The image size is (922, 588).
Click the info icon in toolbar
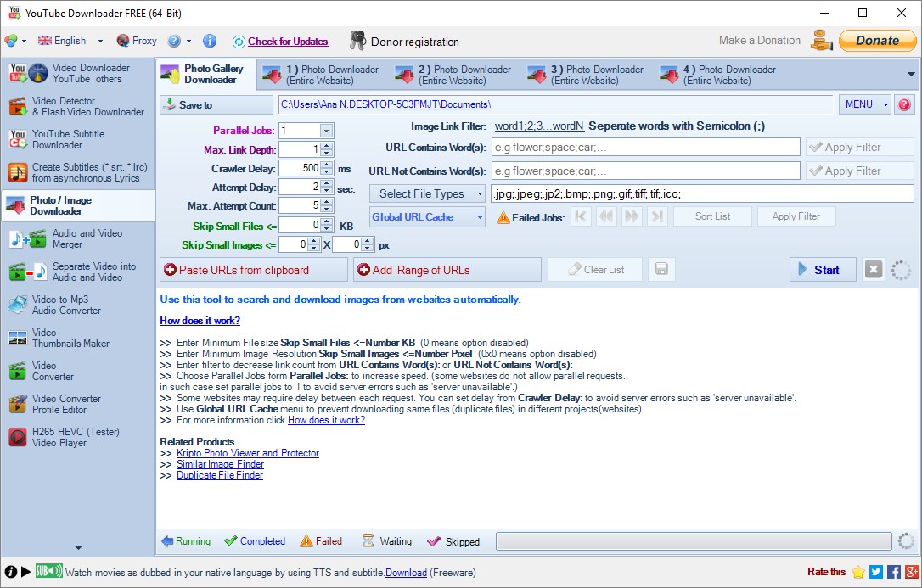(x=210, y=41)
